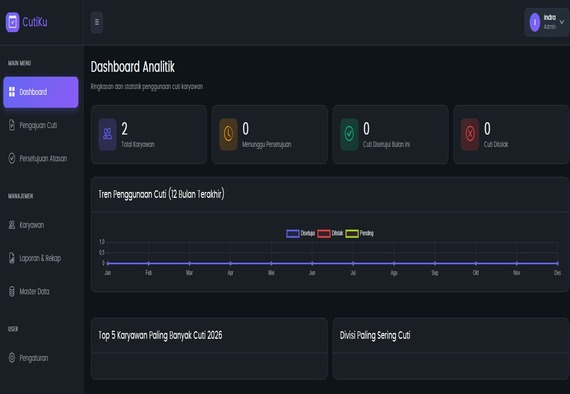The width and height of the screenshot is (570, 394).
Task: Click the Top 5 Karyawan card header
Action: (x=209, y=335)
